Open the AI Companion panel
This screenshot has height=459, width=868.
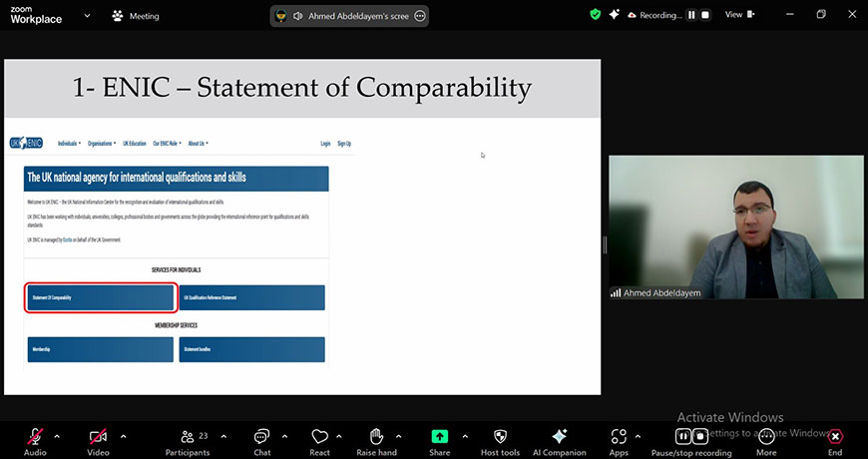point(559,442)
